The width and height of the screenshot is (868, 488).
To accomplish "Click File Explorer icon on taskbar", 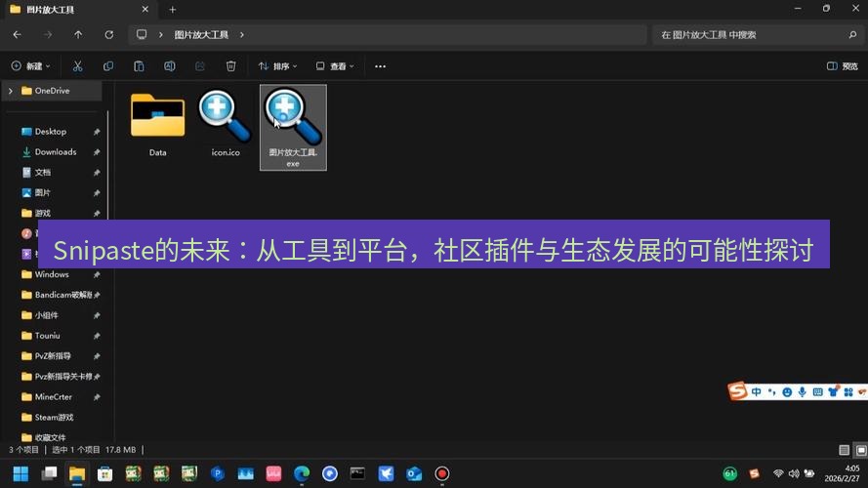I will pos(77,473).
